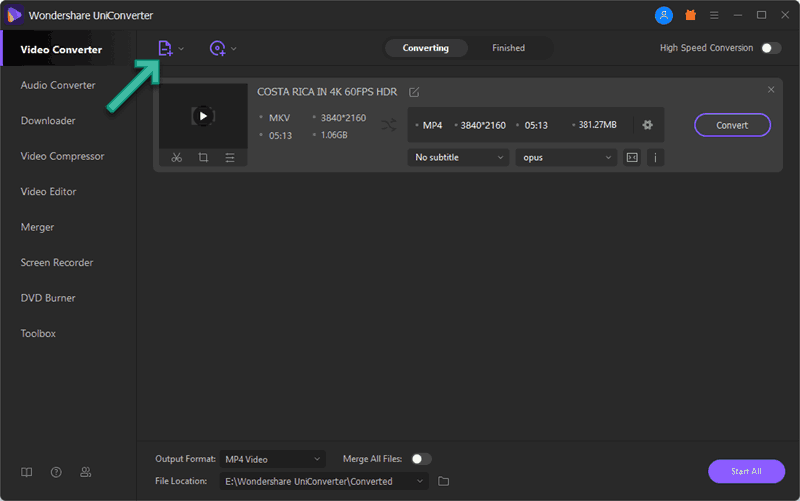
Task: Expand the Add Files dropdown arrow
Action: tap(181, 49)
